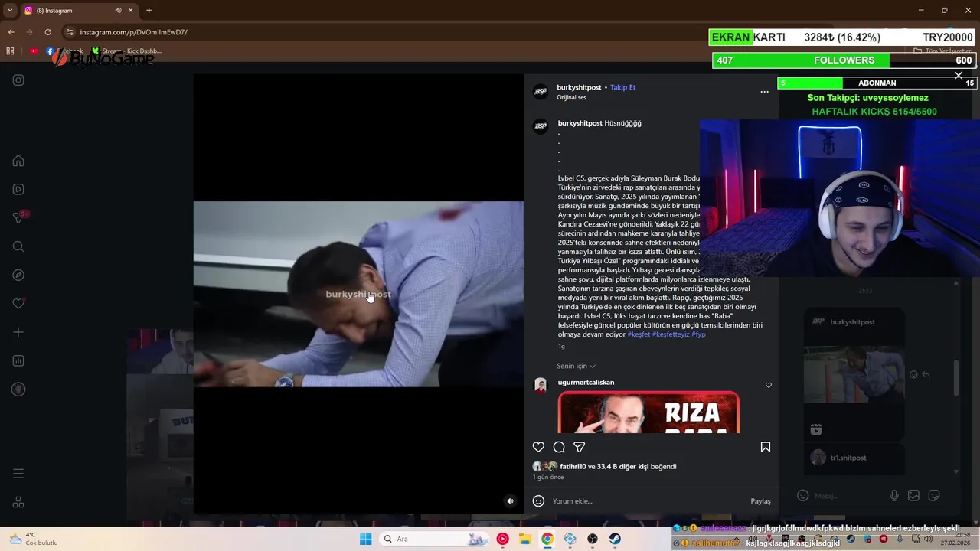This screenshot has height=551, width=980.
Task: Open post options three-dot menu
Action: pyautogui.click(x=764, y=92)
